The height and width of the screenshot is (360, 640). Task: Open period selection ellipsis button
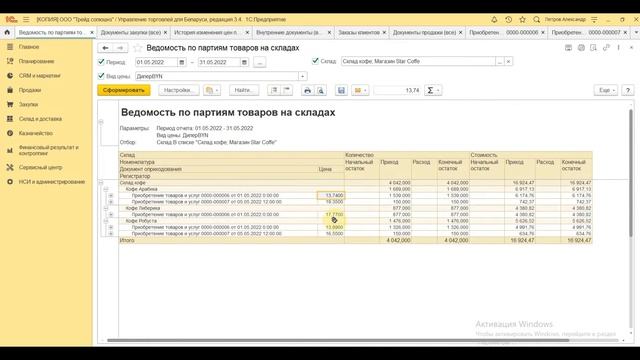260,62
